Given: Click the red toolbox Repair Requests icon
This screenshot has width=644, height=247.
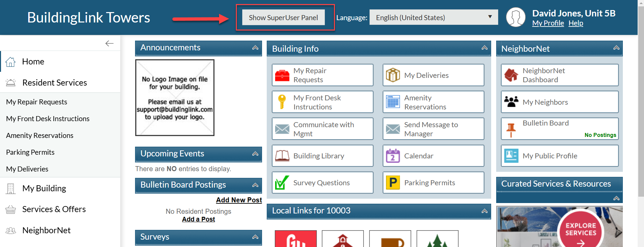Looking at the screenshot, I should coord(282,75).
